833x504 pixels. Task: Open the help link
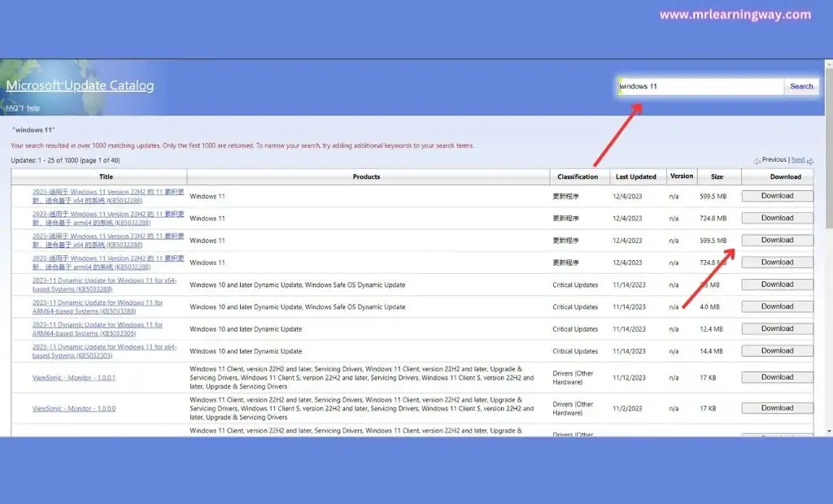(33, 106)
